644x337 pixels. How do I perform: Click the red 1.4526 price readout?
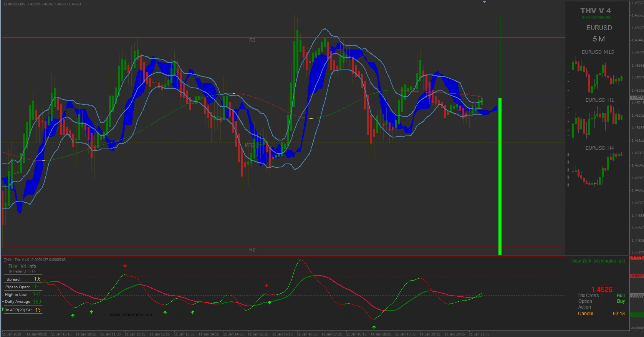point(601,289)
